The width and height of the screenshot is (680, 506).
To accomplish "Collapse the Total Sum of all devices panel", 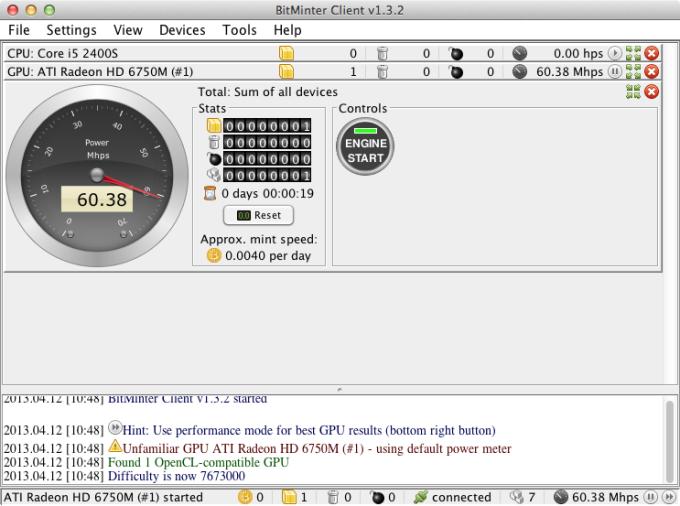I will [633, 91].
